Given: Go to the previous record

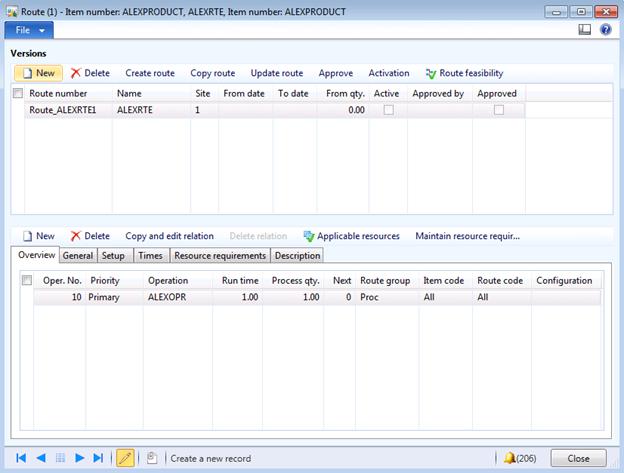Looking at the screenshot, I should tap(41, 458).
